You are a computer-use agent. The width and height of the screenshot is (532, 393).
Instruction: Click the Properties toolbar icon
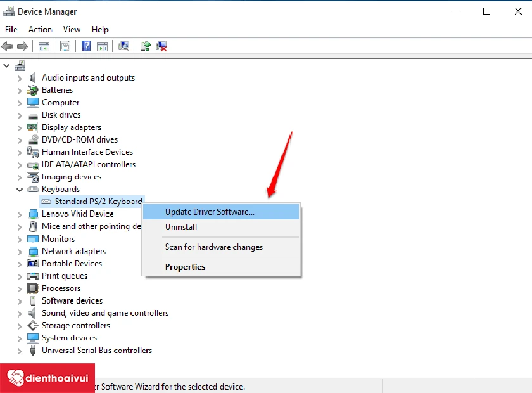[x=65, y=46]
